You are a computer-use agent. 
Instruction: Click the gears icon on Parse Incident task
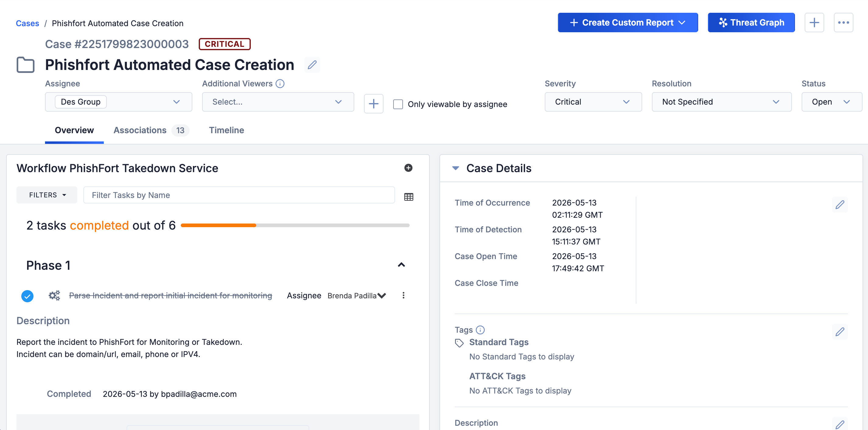tap(54, 295)
